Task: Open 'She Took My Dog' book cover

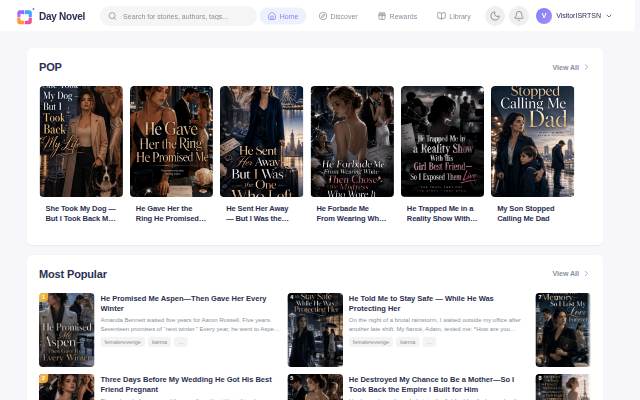Action: 81,141
